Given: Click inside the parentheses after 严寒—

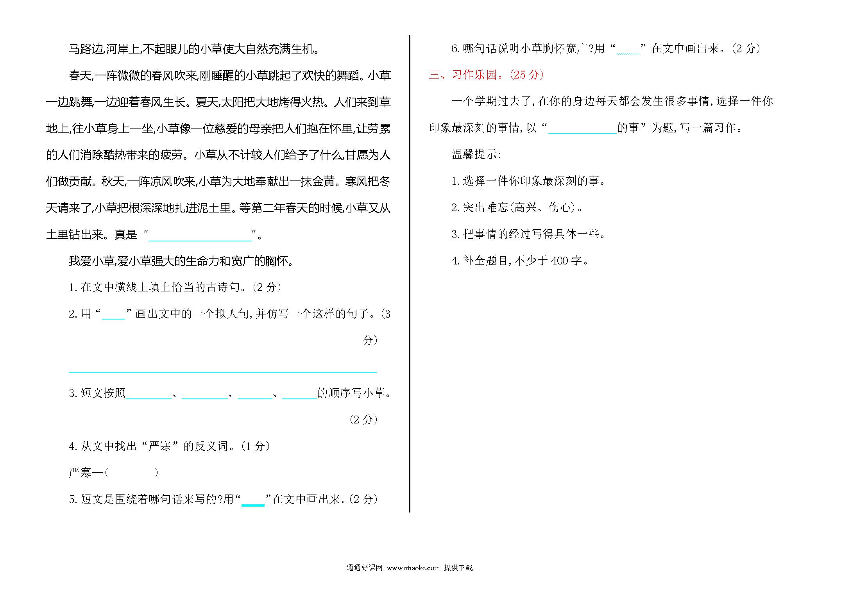Looking at the screenshot, I should [x=132, y=473].
